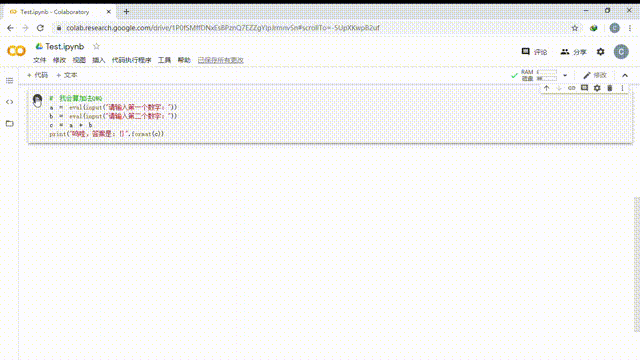Open the 插入 menu

[x=98, y=60]
